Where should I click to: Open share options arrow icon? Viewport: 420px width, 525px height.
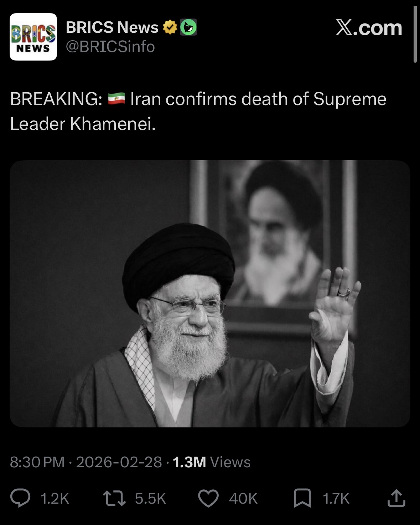(x=396, y=498)
